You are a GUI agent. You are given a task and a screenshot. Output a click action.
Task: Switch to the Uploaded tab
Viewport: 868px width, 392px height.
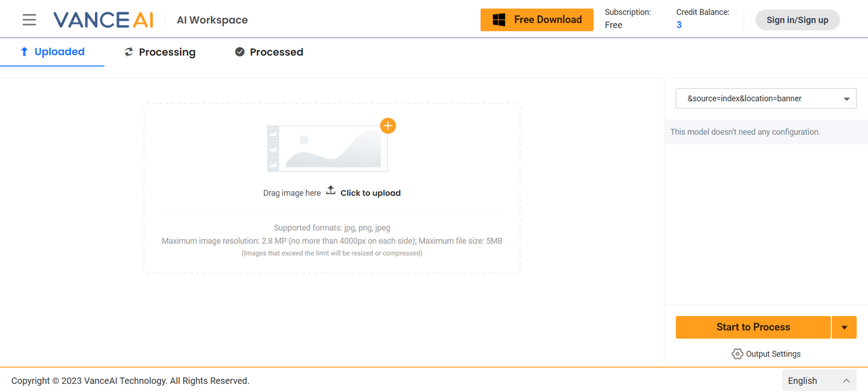click(x=52, y=52)
